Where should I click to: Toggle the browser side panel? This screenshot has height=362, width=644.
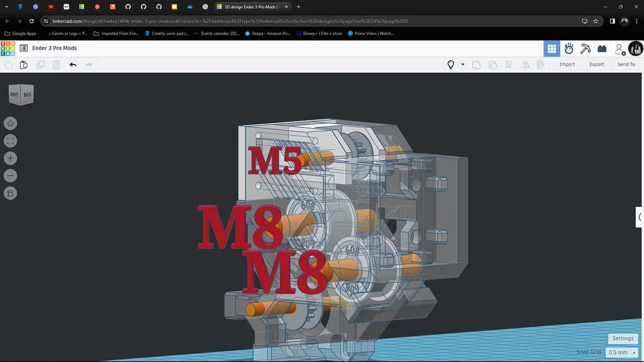coord(612,21)
